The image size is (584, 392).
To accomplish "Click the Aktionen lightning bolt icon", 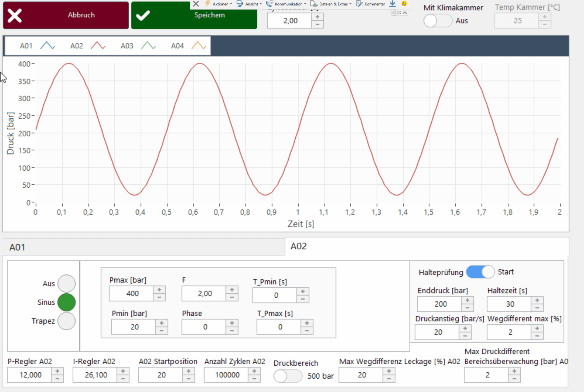I will tap(207, 4).
